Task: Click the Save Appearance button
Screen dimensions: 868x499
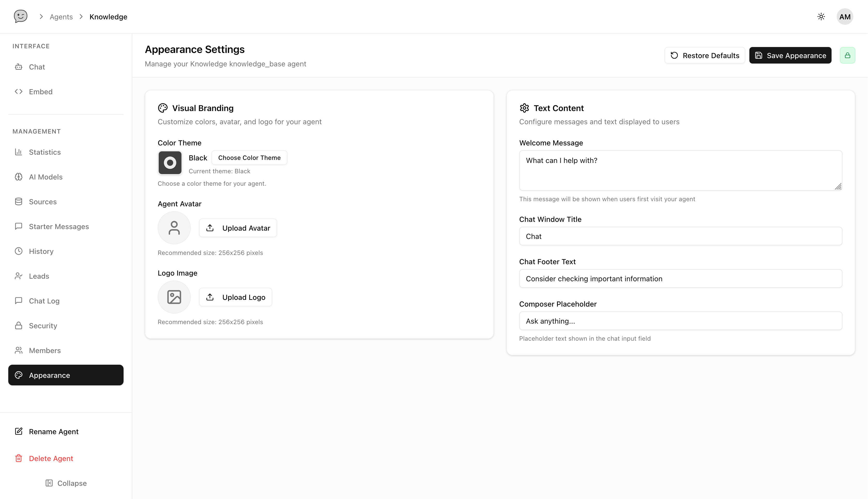Action: tap(790, 55)
